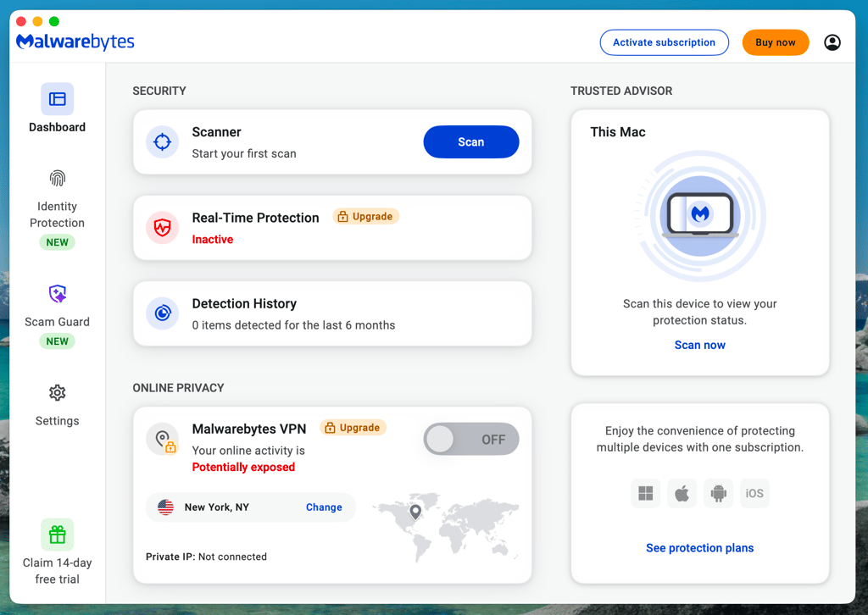This screenshot has height=615, width=868.
Task: Click the Malwarebytes logo
Action: [x=75, y=42]
